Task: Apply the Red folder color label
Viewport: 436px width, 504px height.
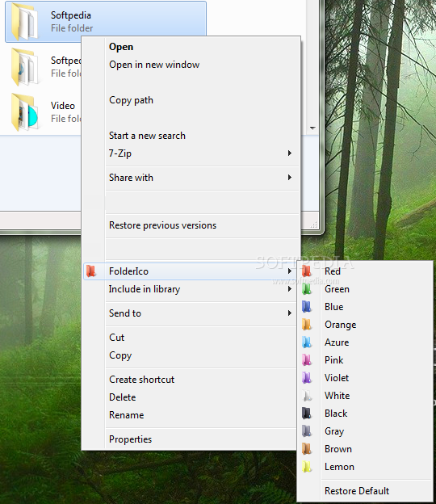Action: 333,271
